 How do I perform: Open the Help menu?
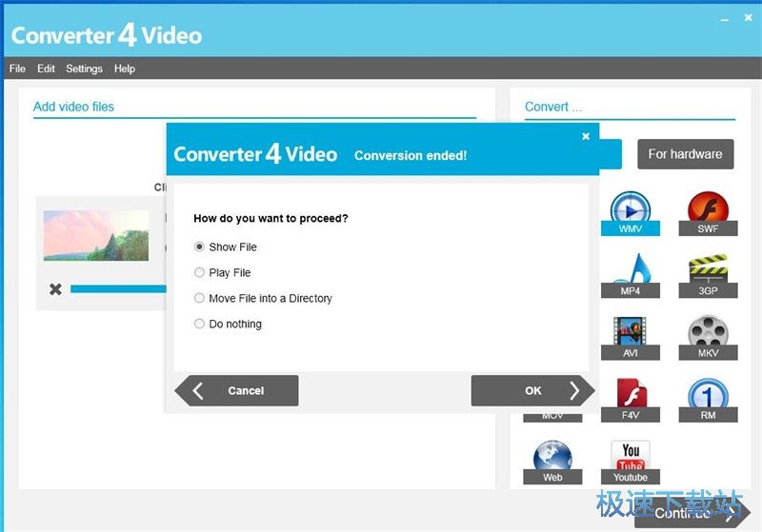125,69
